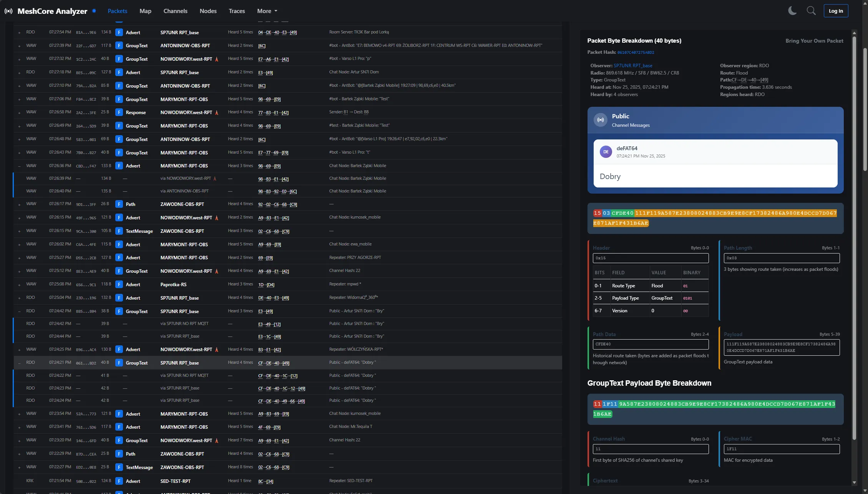Switch to the Channels tab

[x=175, y=11]
